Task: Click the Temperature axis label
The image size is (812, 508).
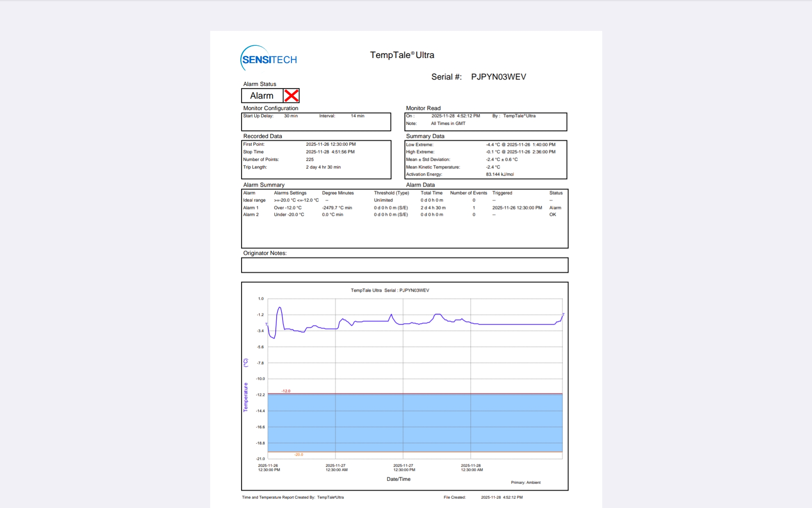Action: click(x=245, y=397)
